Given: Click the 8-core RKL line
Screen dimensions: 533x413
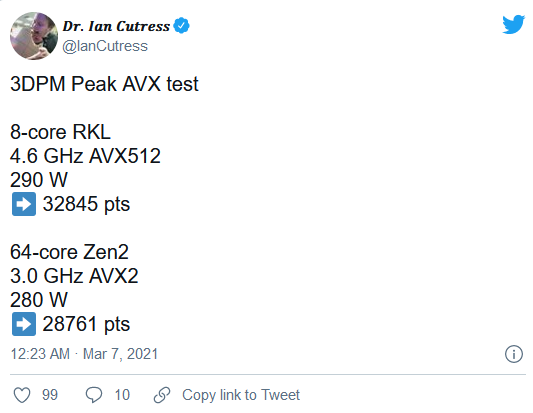Looking at the screenshot, I should (x=61, y=132).
